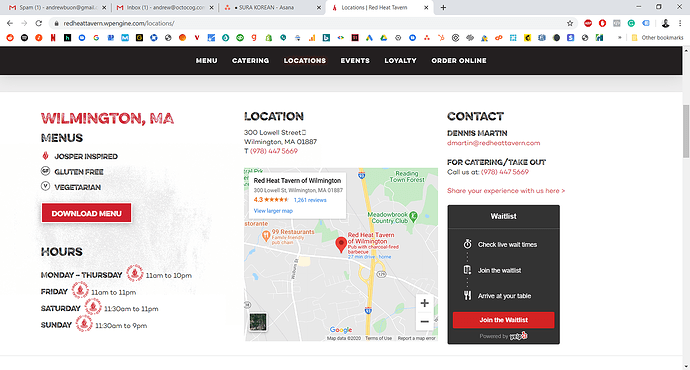Open a new browser tab
Image resolution: width=690 pixels, height=370 pixels.
[443, 7]
